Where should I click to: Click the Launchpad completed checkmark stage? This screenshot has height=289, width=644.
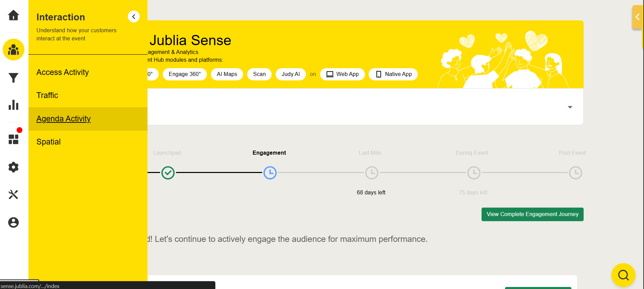coord(168,173)
